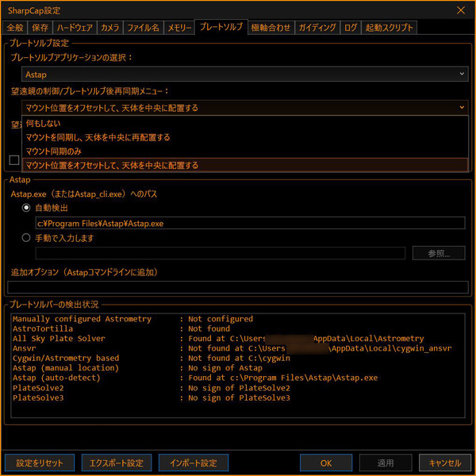476x476 pixels.
Task: Click the auto-detected Astap.exe path field
Action: tap(250, 223)
